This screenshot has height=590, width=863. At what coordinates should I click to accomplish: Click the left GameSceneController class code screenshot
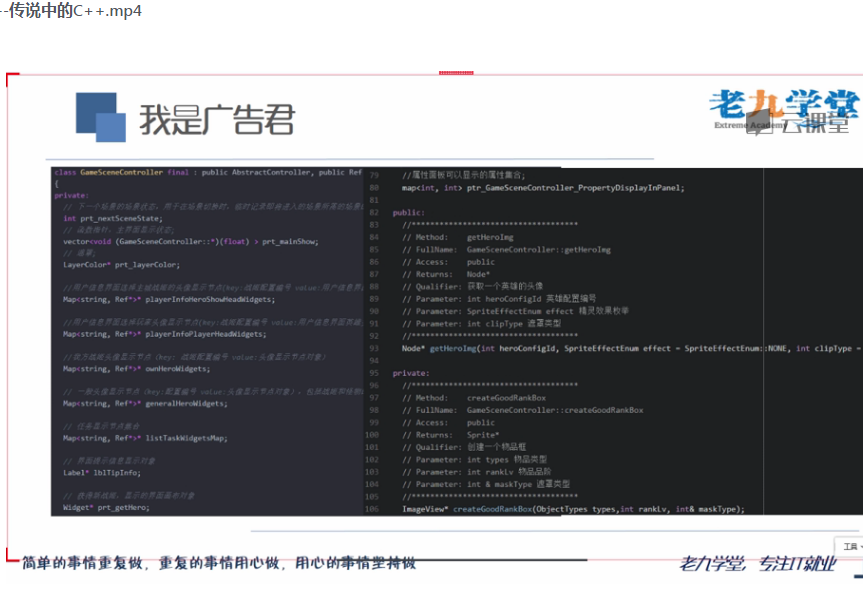point(207,341)
